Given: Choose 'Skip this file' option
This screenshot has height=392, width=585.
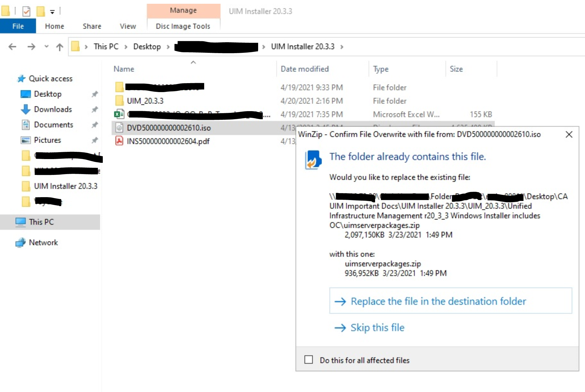Looking at the screenshot, I should click(x=377, y=328).
